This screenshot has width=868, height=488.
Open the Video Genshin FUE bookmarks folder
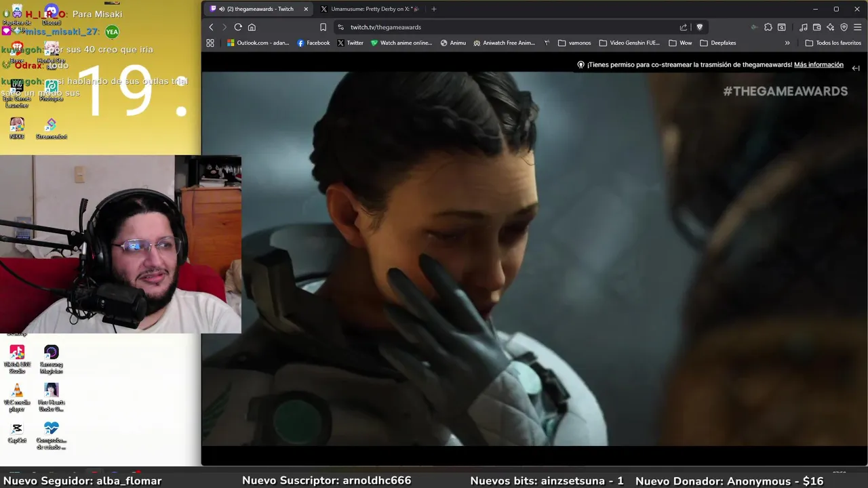(629, 43)
